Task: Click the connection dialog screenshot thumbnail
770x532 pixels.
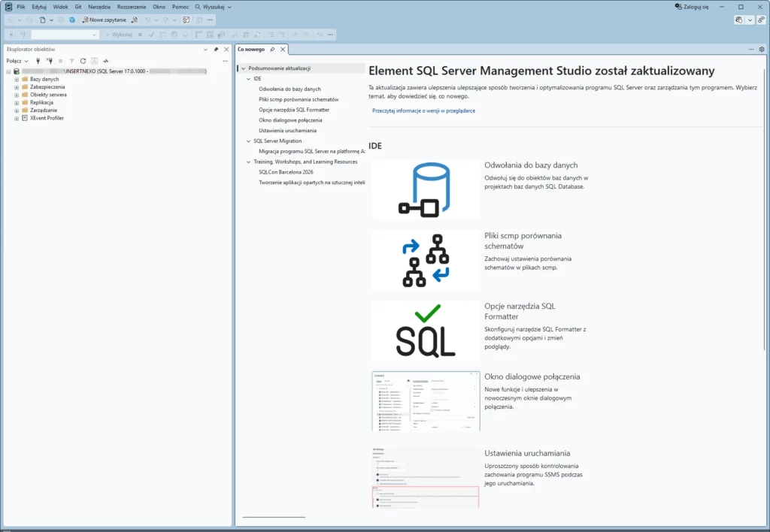Action: click(426, 401)
